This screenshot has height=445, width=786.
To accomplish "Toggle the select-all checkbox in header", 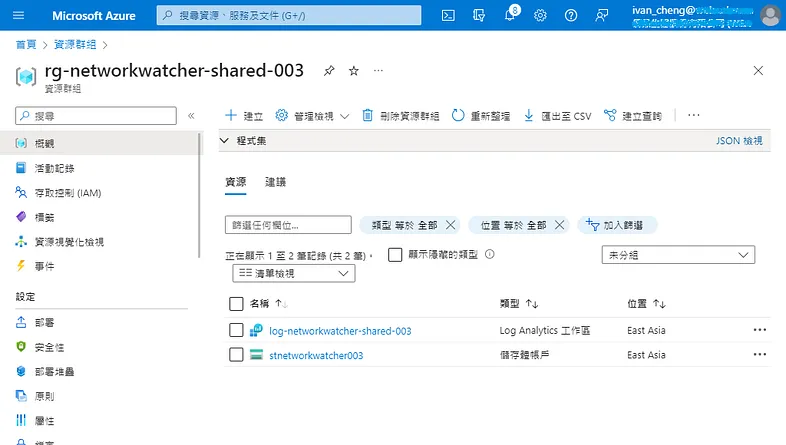I will [x=236, y=304].
